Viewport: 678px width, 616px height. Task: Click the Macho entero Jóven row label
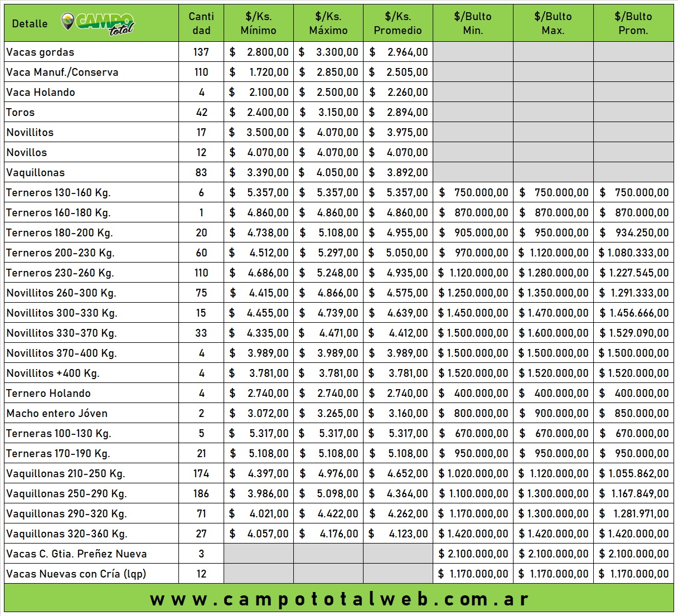point(57,414)
